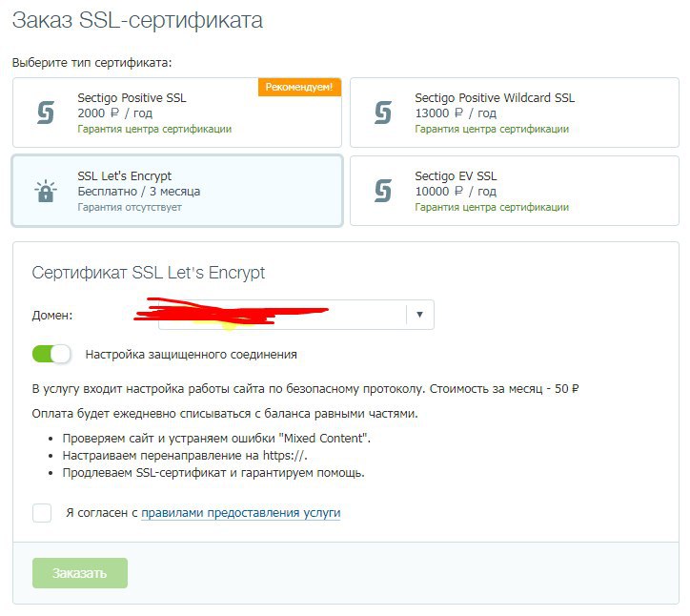The width and height of the screenshot is (690, 616).
Task: Open the Домен dropdown arrow
Action: coord(419,315)
